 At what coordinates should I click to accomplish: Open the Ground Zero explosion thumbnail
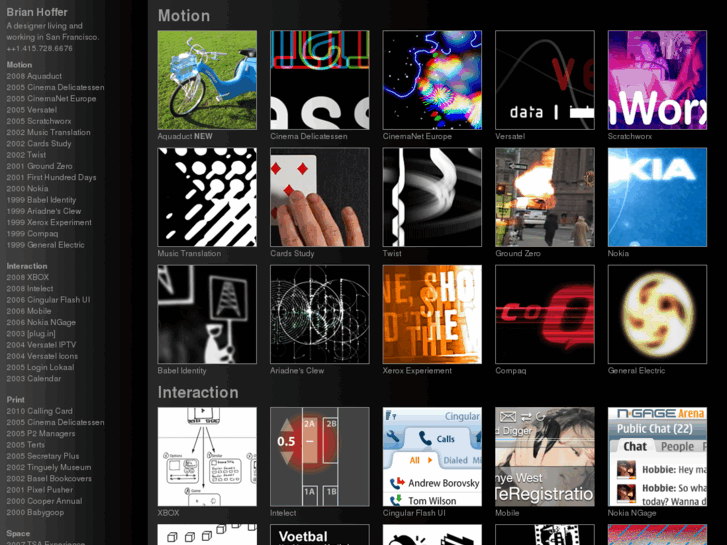pyautogui.click(x=545, y=197)
